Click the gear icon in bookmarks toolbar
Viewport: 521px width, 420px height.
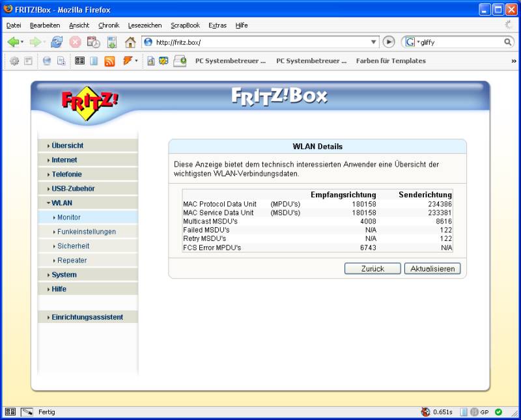[x=14, y=61]
